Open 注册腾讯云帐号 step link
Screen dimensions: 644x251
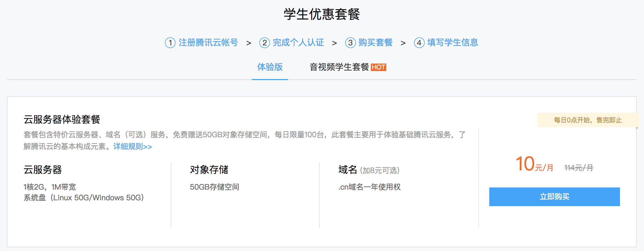point(208,42)
